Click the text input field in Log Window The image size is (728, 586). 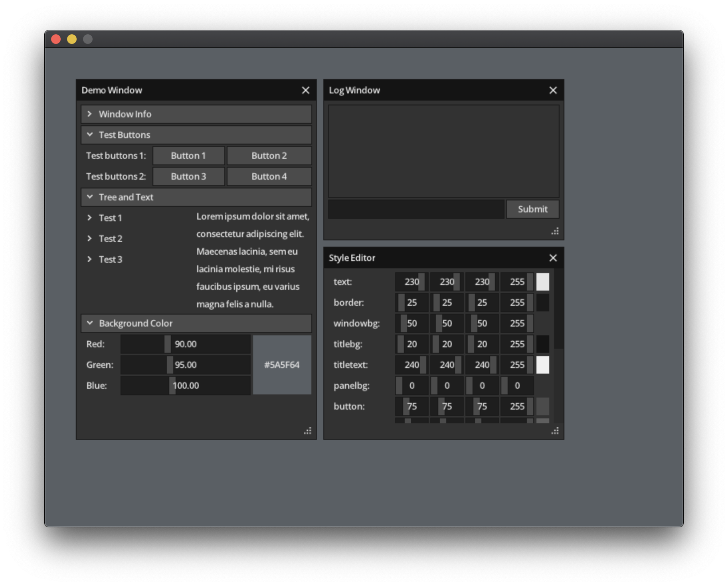coord(415,209)
